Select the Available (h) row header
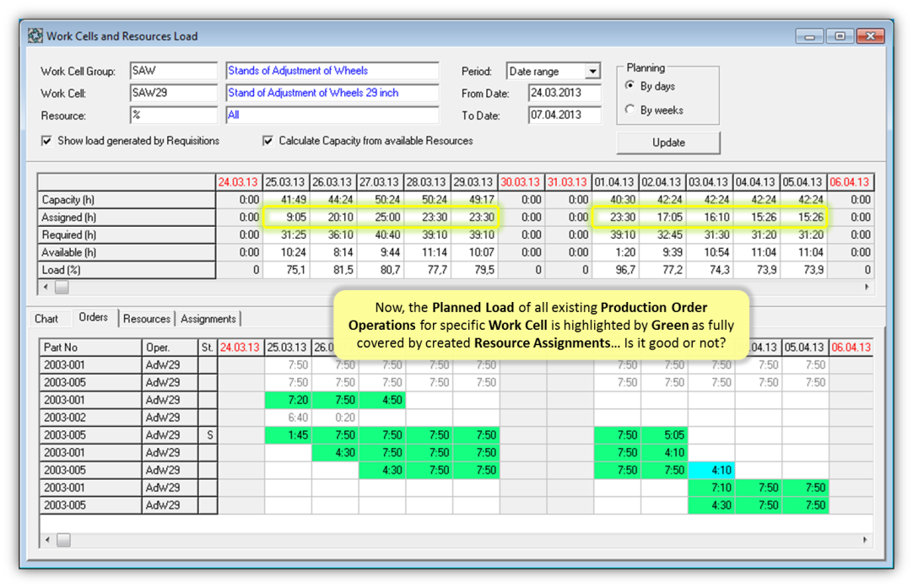913x588 pixels. click(x=127, y=252)
